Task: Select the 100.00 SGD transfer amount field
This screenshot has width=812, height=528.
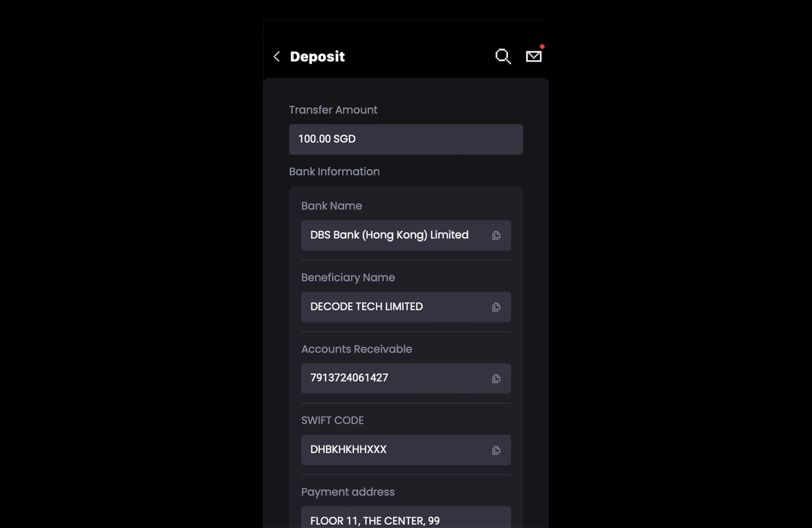Action: click(x=406, y=139)
